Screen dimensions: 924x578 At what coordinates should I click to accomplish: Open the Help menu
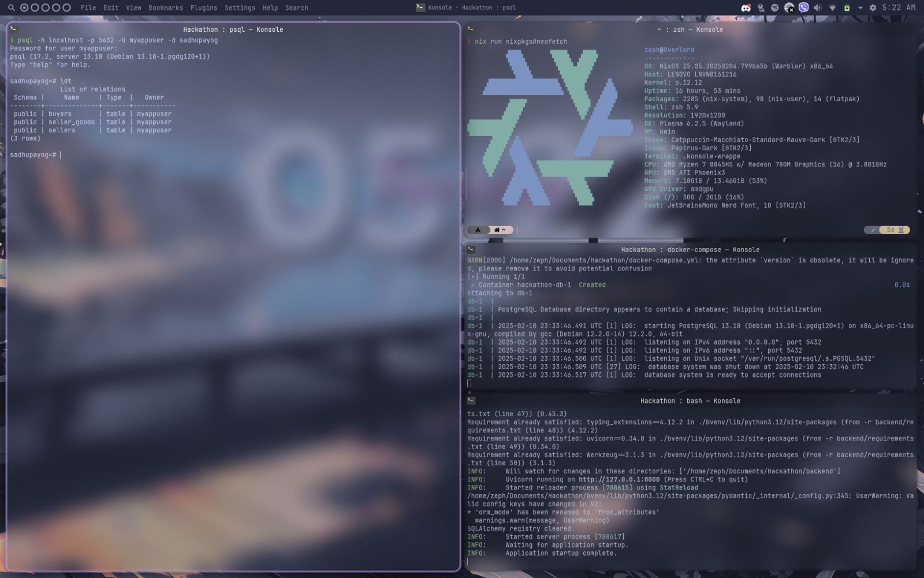click(270, 8)
